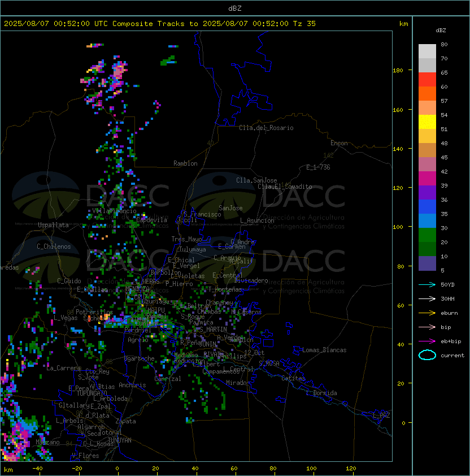Click the legend value 65
The image size is (470, 476).
pyautogui.click(x=444, y=72)
